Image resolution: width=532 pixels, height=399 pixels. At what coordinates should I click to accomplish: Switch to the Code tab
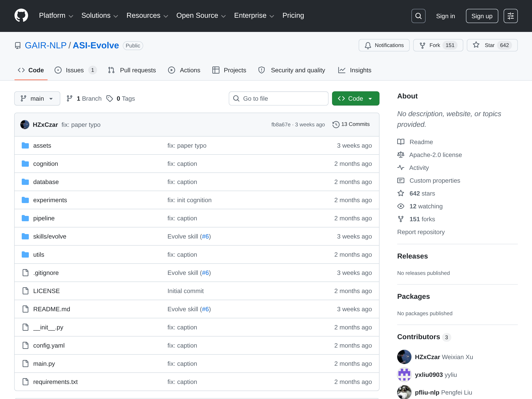tap(31, 70)
